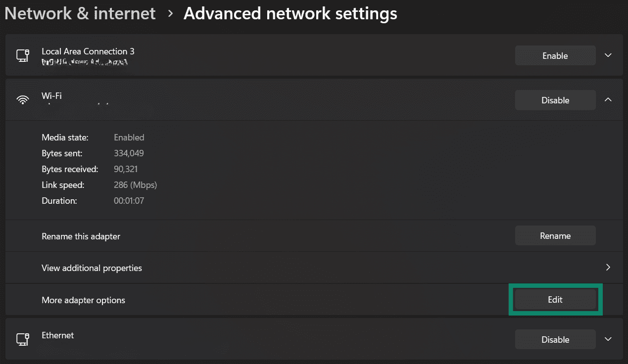Disable the Ethernet adapter
628x364 pixels.
(555, 339)
